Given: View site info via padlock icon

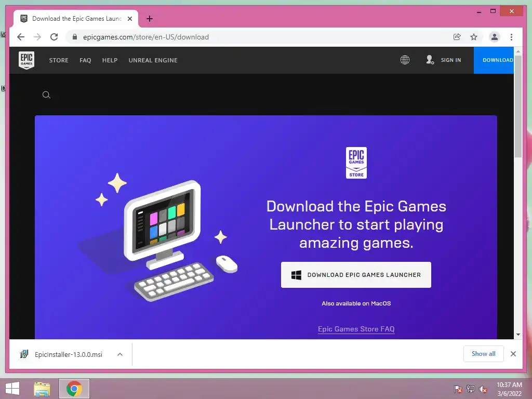Looking at the screenshot, I should (x=75, y=37).
